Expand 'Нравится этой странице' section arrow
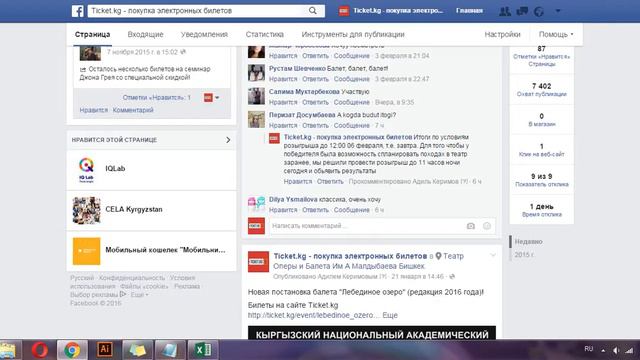The height and width of the screenshot is (360, 640). point(228,140)
